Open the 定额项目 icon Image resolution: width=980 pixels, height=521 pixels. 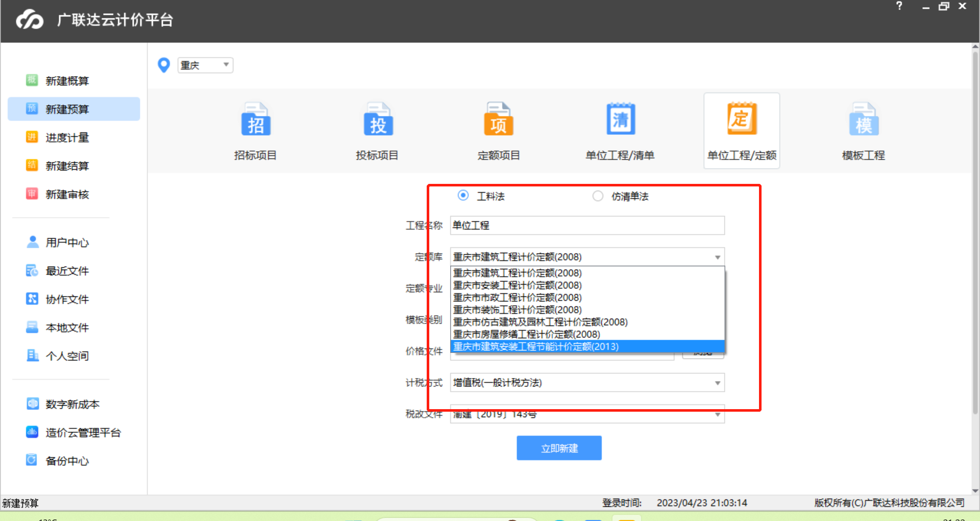click(499, 119)
